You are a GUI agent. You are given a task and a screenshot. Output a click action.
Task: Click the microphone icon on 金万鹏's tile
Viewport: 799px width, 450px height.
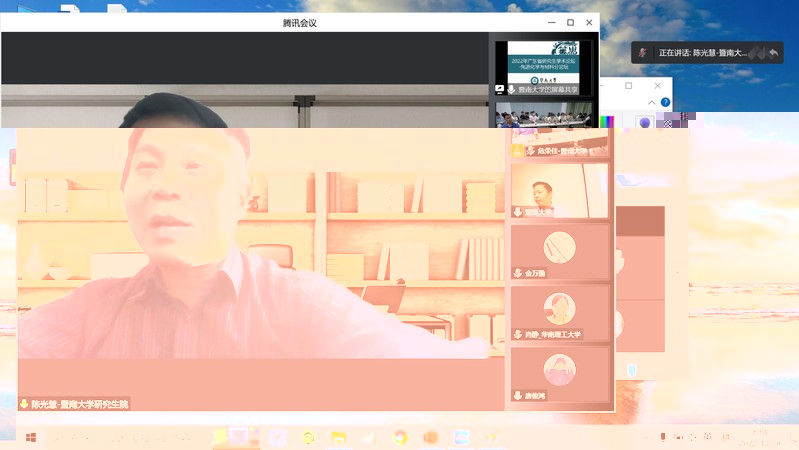(517, 272)
